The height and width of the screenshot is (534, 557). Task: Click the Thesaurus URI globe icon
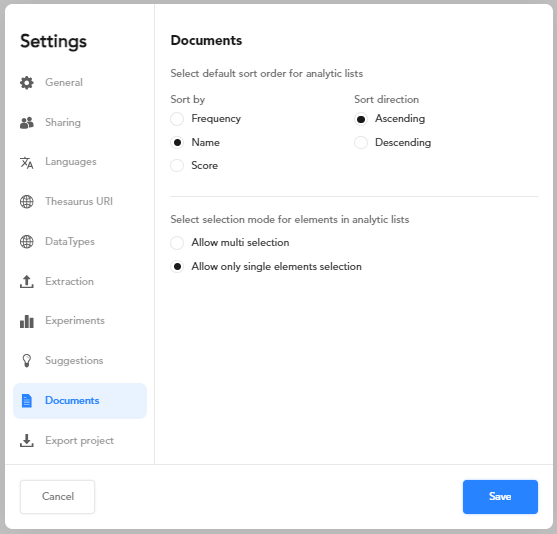tap(27, 202)
